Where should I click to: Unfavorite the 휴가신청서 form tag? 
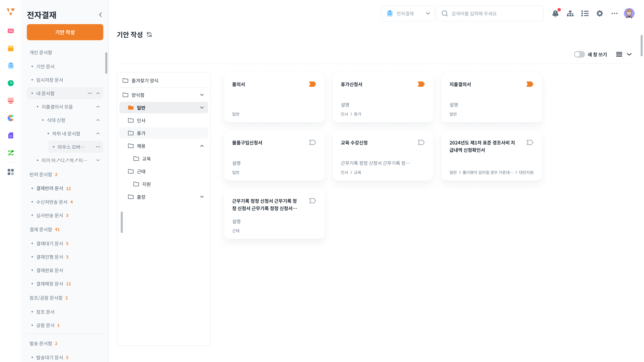coord(421,84)
